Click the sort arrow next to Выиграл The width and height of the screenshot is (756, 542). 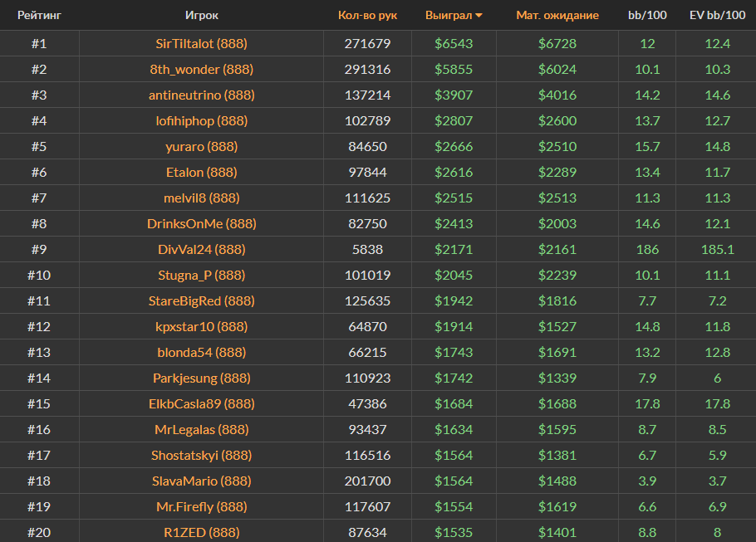(x=479, y=16)
